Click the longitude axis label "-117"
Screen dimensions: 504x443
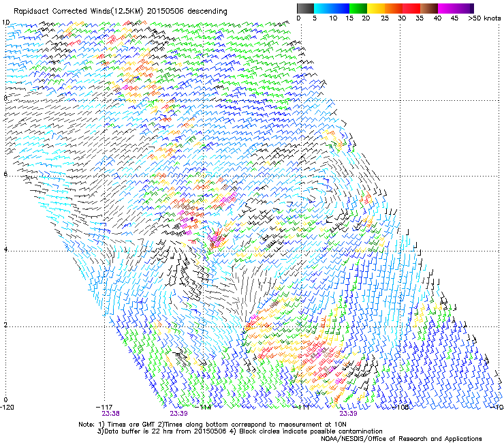[x=104, y=408]
